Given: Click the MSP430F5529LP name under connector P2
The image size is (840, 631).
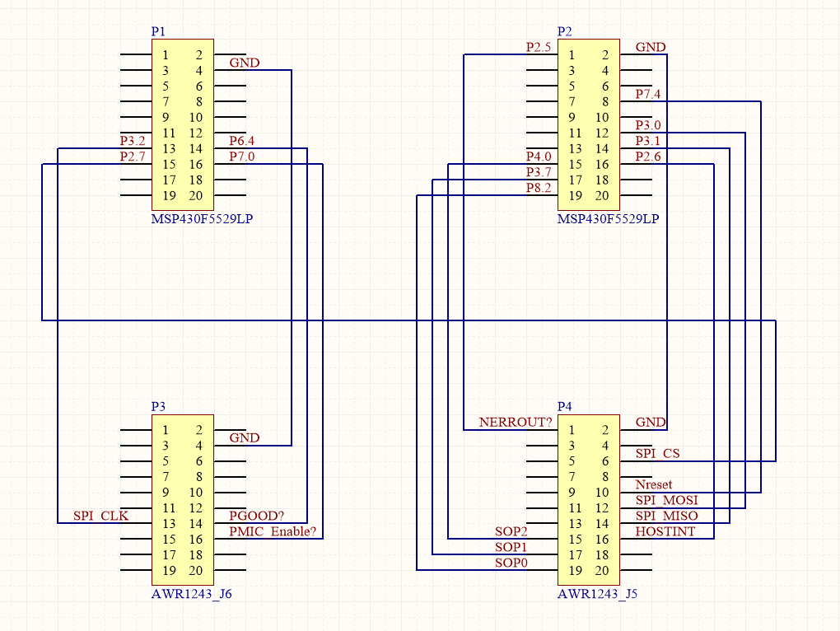Looking at the screenshot, I should click(608, 218).
